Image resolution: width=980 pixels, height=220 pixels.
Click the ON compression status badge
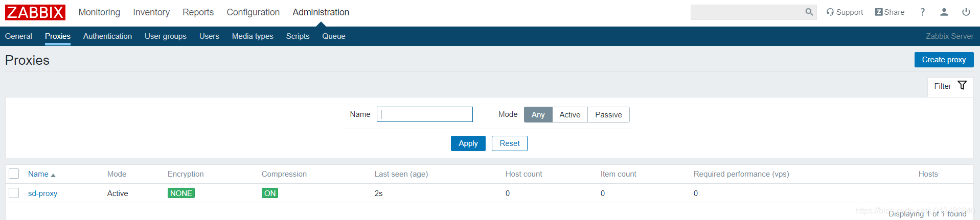point(270,193)
